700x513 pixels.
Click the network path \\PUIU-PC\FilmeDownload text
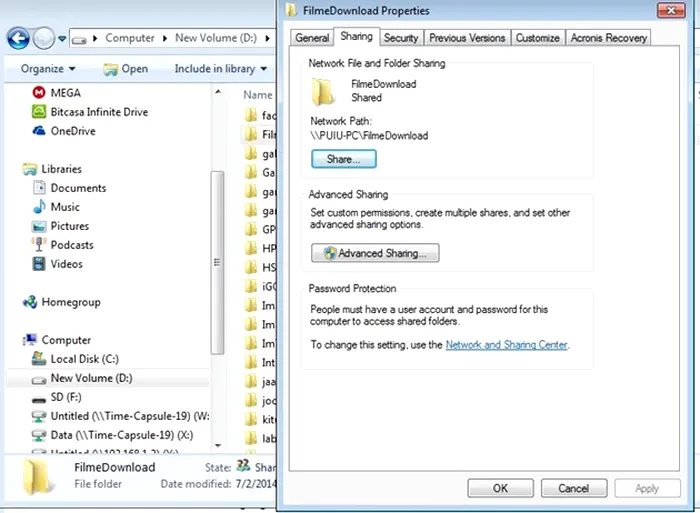click(x=369, y=136)
